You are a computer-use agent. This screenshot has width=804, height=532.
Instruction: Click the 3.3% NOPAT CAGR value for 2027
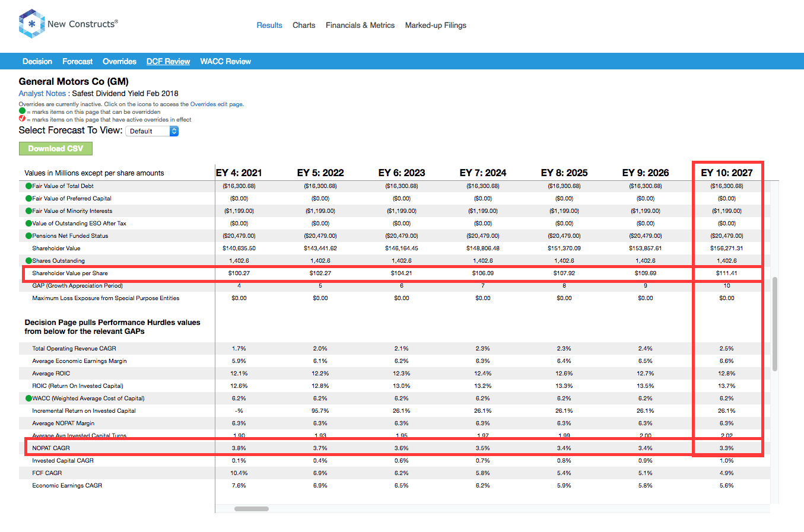[727, 448]
